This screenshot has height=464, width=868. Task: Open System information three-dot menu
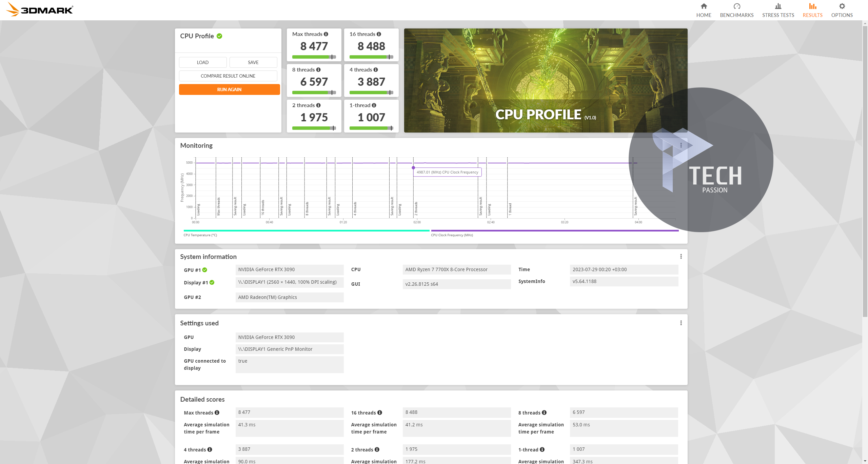pos(680,257)
